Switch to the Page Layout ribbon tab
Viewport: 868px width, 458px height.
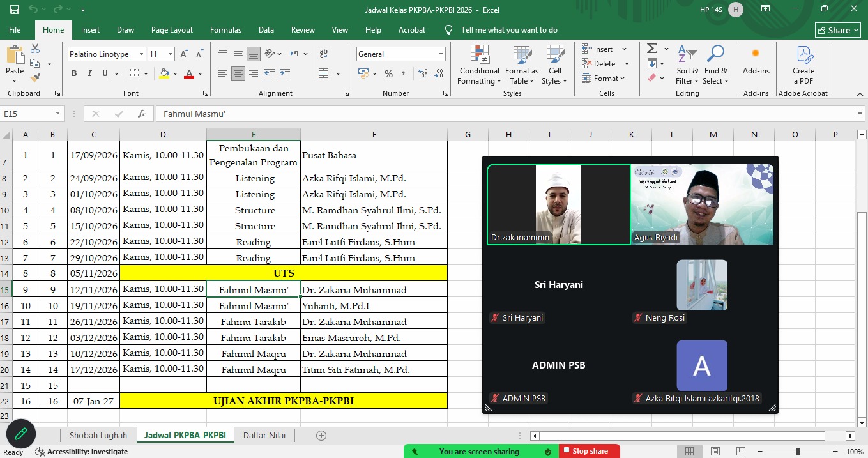coord(172,30)
